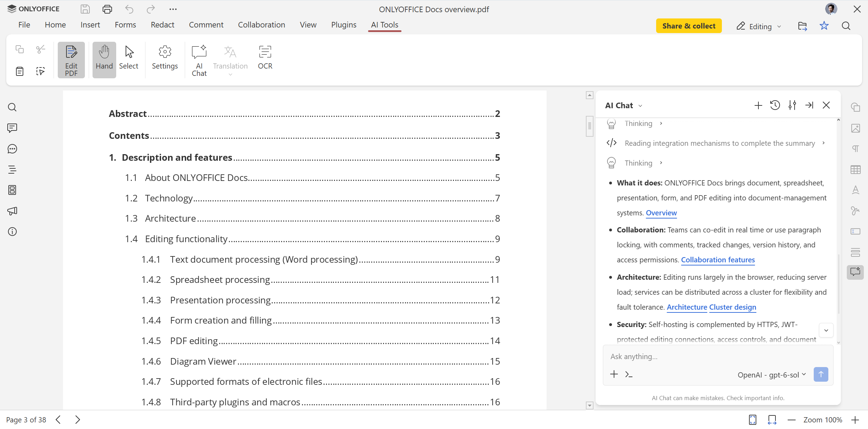This screenshot has width=868, height=429.
Task: Toggle Fit to page view
Action: 752,420
